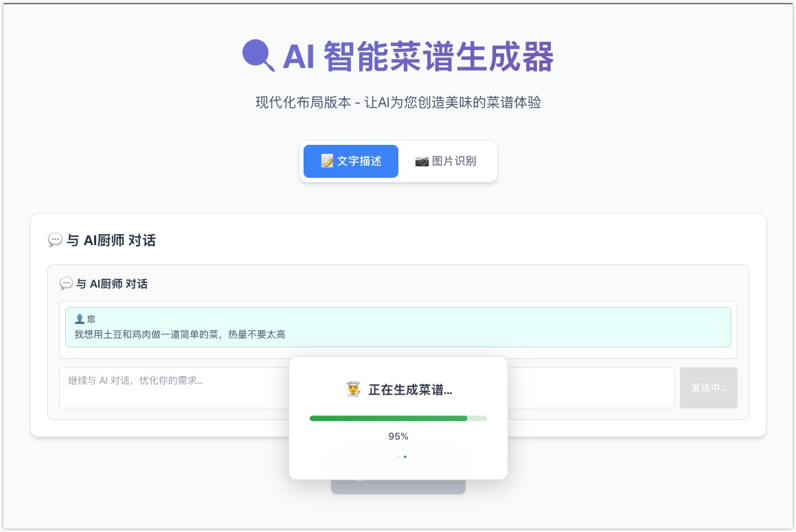Click the speech bubble icon in the large heading

coord(55,240)
